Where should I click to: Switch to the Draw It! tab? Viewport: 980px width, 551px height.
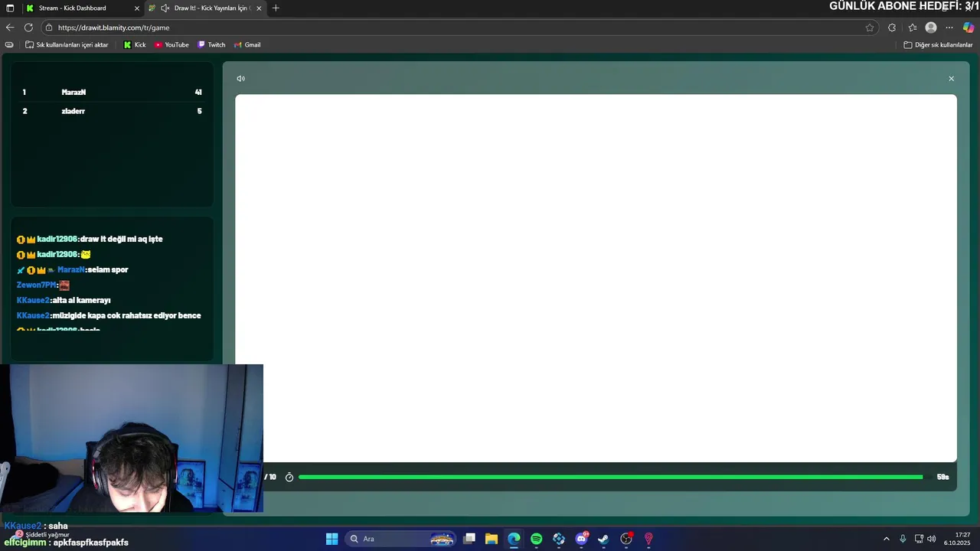[205, 8]
